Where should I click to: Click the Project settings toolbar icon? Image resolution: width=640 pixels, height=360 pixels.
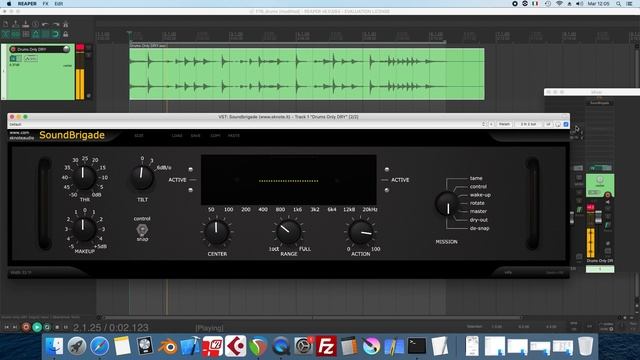tap(36, 24)
